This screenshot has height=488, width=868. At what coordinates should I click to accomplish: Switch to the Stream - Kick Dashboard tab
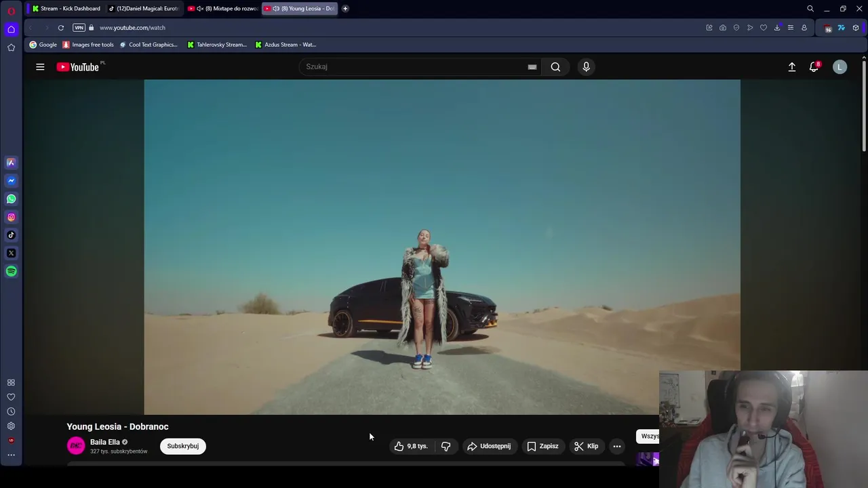(x=66, y=8)
